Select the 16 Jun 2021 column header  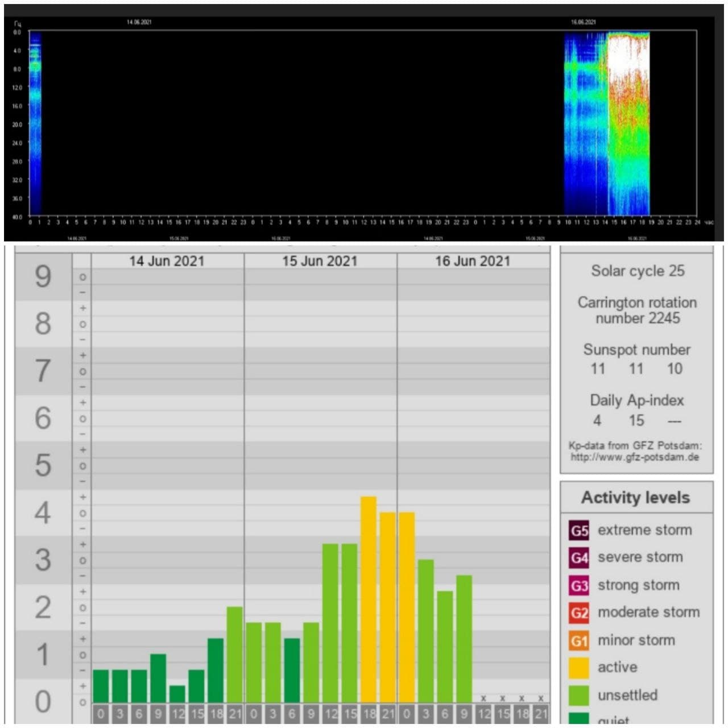[473, 261]
